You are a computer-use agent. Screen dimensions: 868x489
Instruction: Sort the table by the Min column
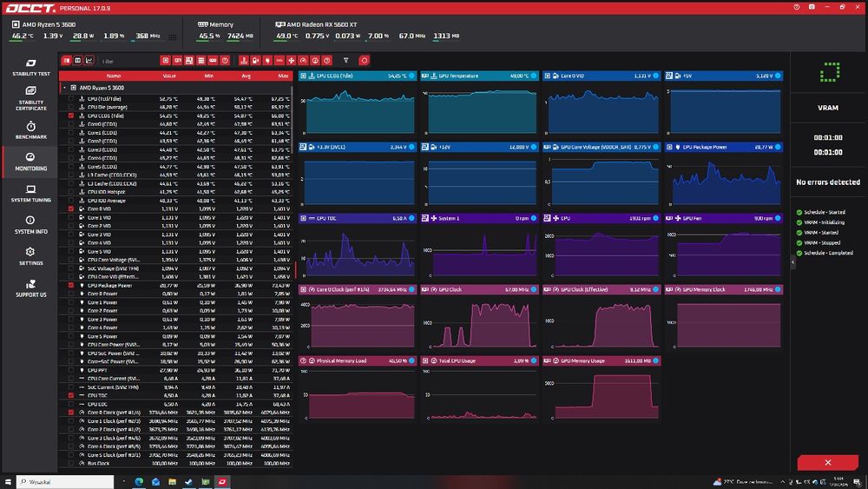[208, 76]
